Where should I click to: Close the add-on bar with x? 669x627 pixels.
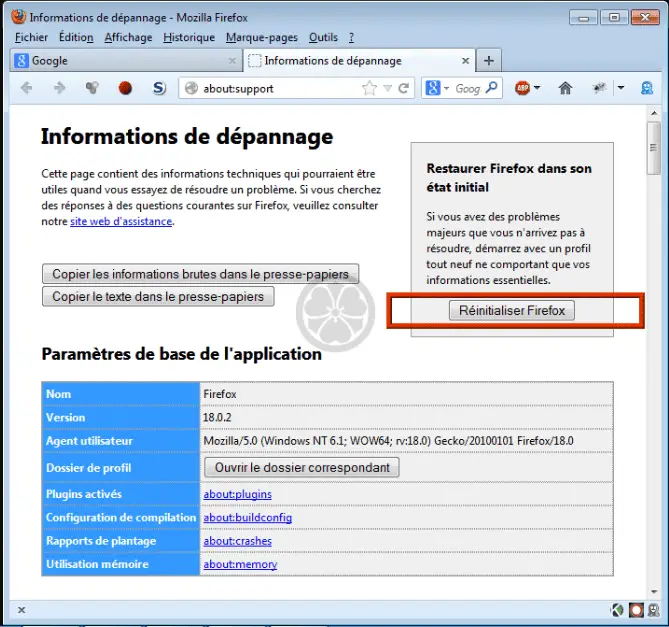pos(21,610)
